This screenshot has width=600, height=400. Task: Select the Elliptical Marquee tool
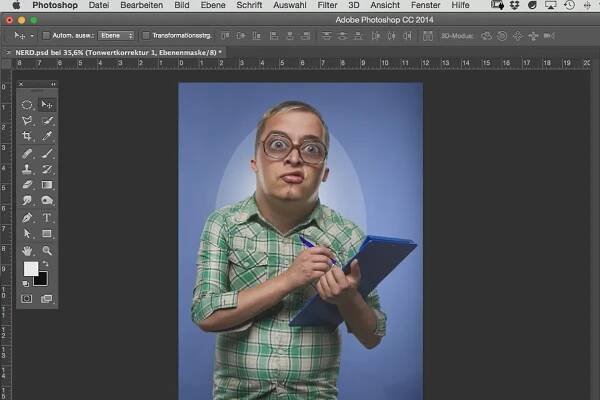pyautogui.click(x=27, y=104)
